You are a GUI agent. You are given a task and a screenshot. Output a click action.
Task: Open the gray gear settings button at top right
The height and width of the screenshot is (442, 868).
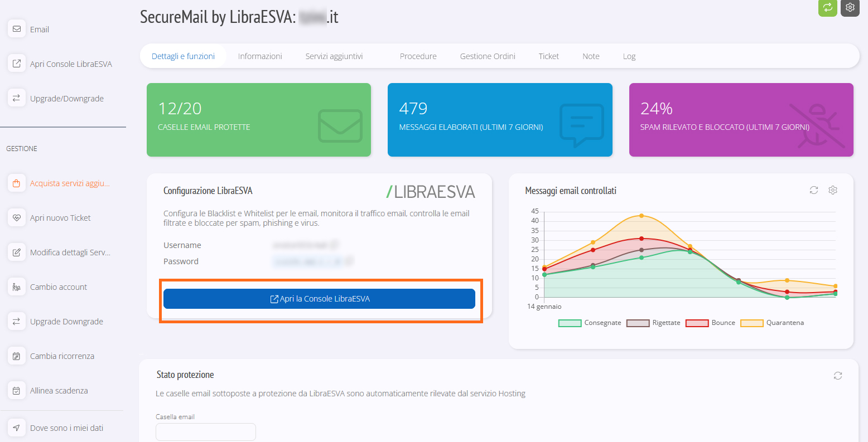(850, 7)
